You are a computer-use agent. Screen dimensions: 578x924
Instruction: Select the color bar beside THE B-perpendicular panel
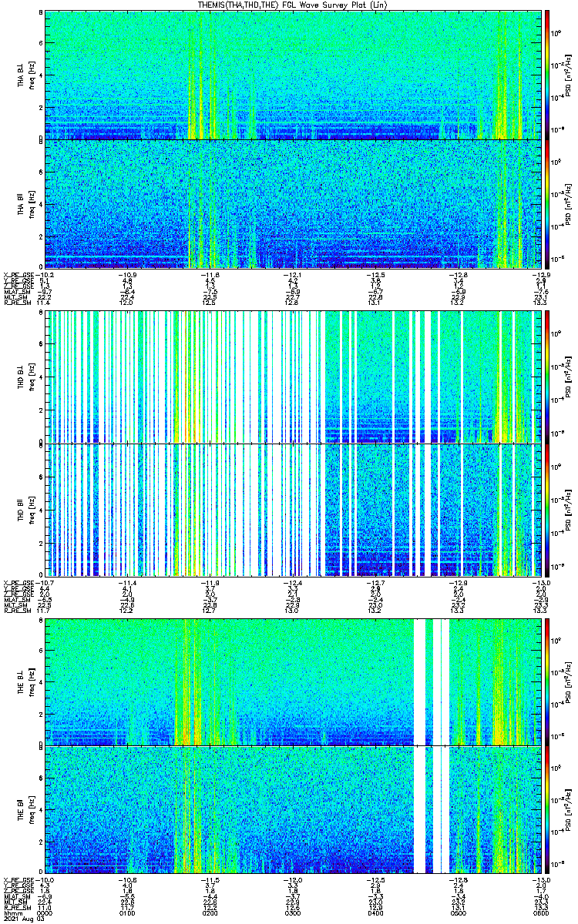(547, 682)
